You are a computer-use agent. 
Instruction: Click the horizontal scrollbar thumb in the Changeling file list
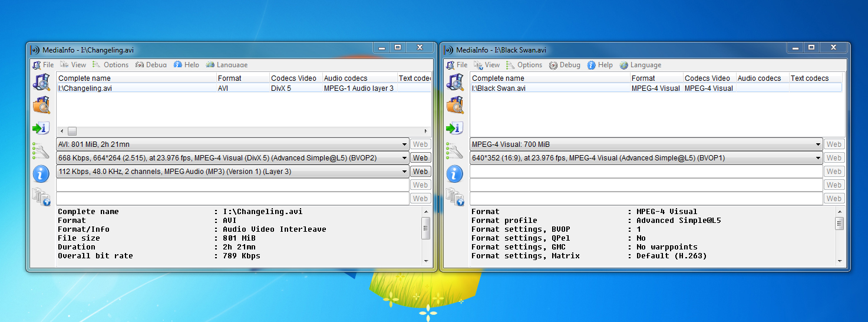click(72, 131)
